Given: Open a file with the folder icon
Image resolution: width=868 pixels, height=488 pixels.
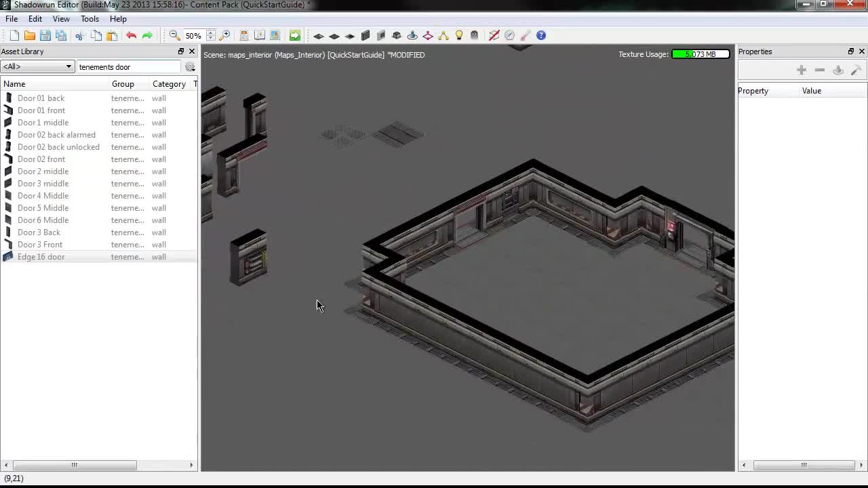Looking at the screenshot, I should click(30, 35).
